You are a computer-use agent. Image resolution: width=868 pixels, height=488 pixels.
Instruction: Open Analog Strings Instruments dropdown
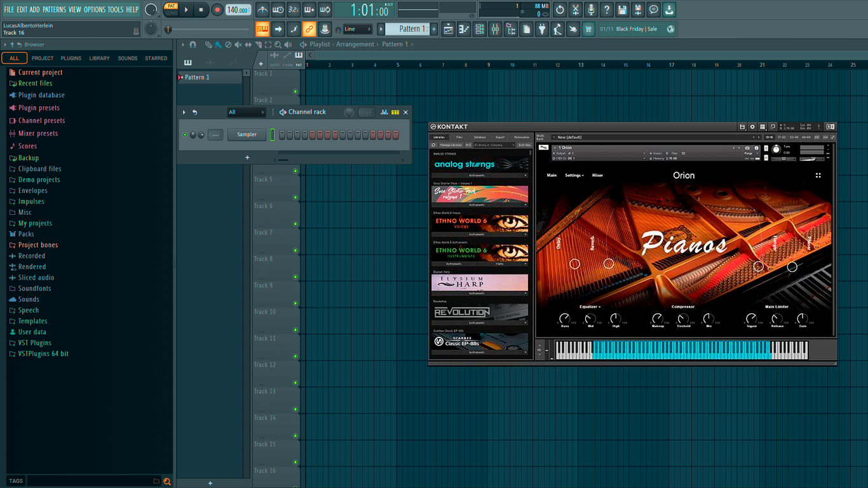(480, 175)
